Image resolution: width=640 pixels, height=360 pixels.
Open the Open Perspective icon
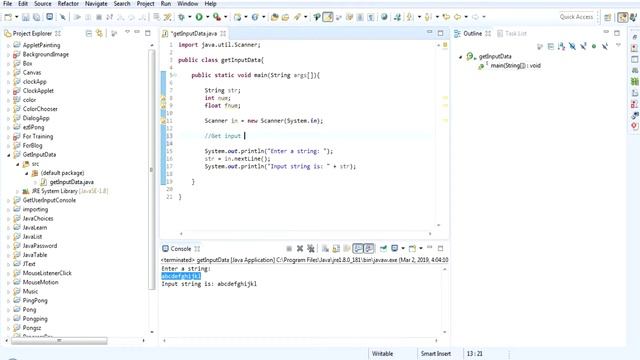click(608, 17)
